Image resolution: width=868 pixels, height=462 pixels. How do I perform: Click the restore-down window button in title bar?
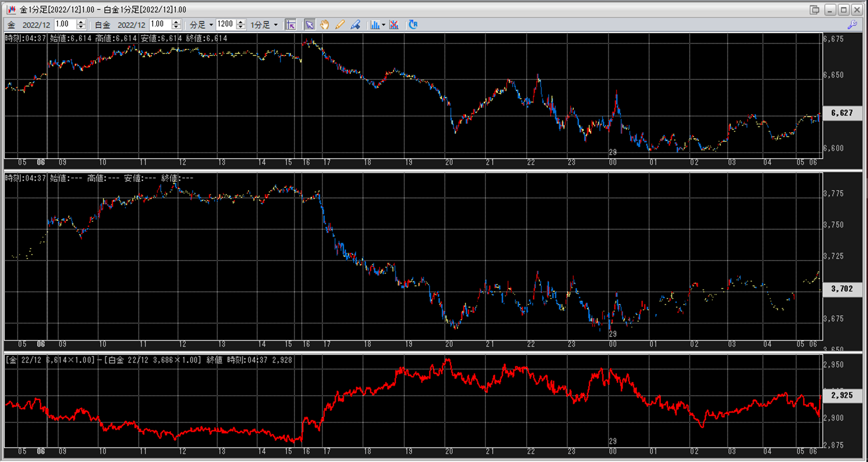tap(814, 9)
